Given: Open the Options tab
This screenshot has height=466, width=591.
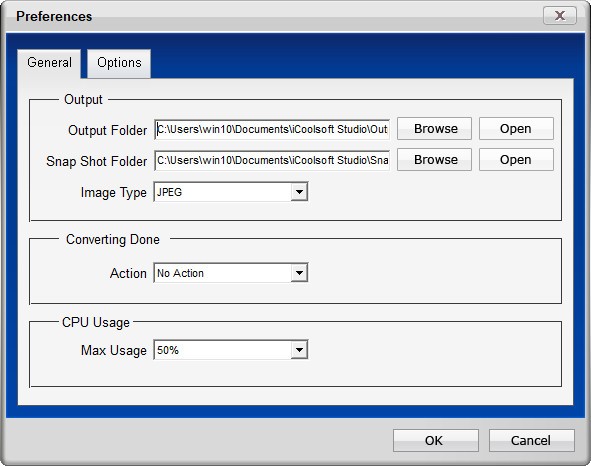Looking at the screenshot, I should pyautogui.click(x=119, y=63).
